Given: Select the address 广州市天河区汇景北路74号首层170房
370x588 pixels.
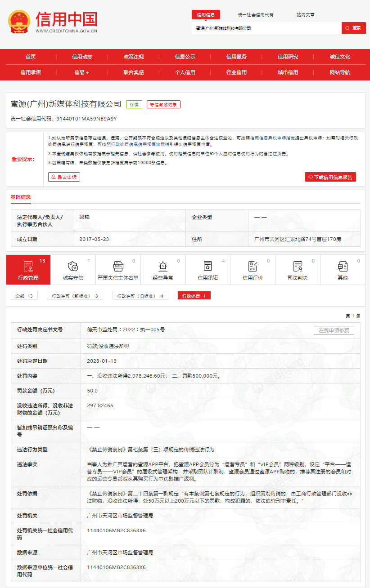Looking at the screenshot, I should [298, 239].
